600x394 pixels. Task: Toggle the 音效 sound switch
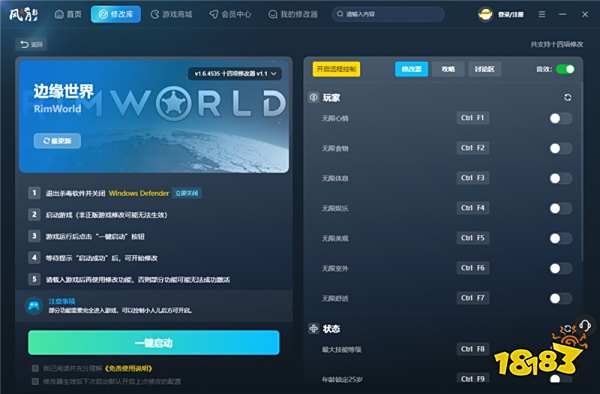565,69
